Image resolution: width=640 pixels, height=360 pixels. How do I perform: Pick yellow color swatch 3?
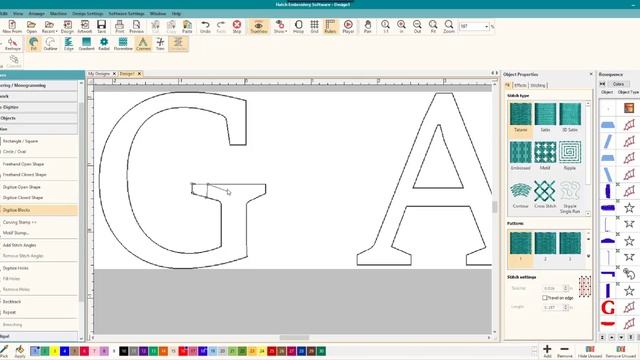[x=55, y=351]
